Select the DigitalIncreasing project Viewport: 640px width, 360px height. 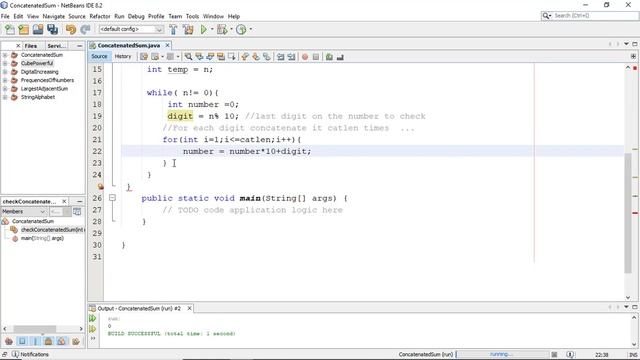40,72
